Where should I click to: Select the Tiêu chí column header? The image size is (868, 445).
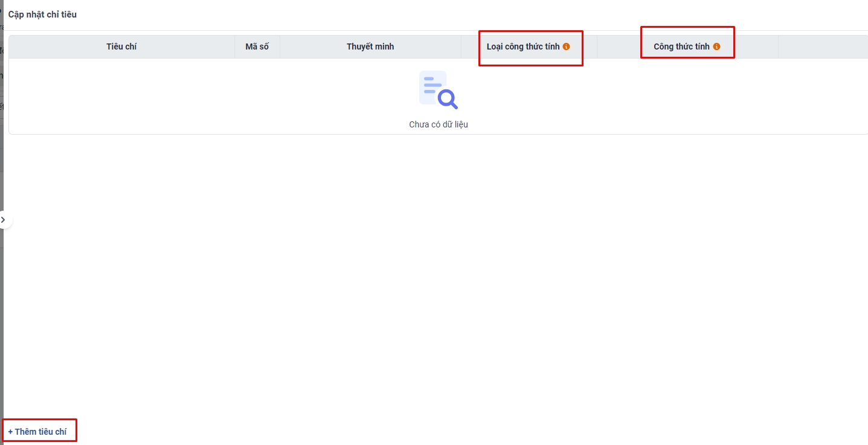pos(121,46)
